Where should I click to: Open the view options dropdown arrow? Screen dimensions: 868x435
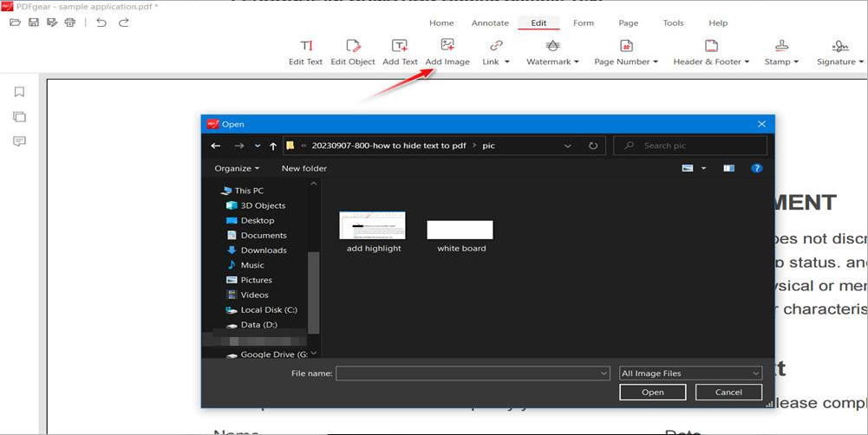704,168
